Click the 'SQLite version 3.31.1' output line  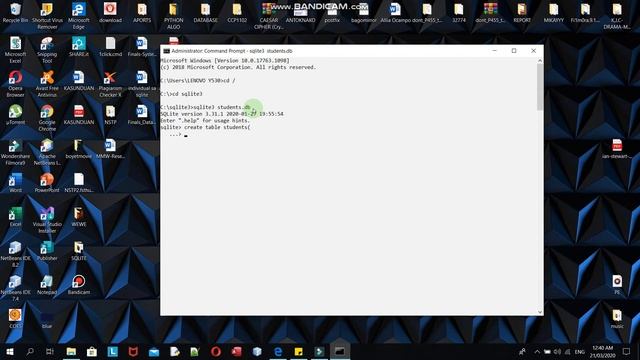click(222, 114)
